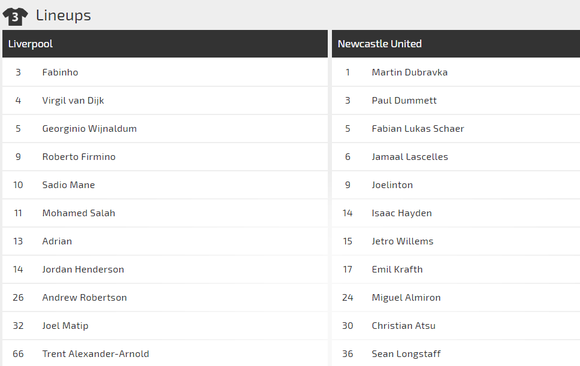The image size is (580, 366).
Task: Click Mohamed Salah's name
Action: (79, 213)
